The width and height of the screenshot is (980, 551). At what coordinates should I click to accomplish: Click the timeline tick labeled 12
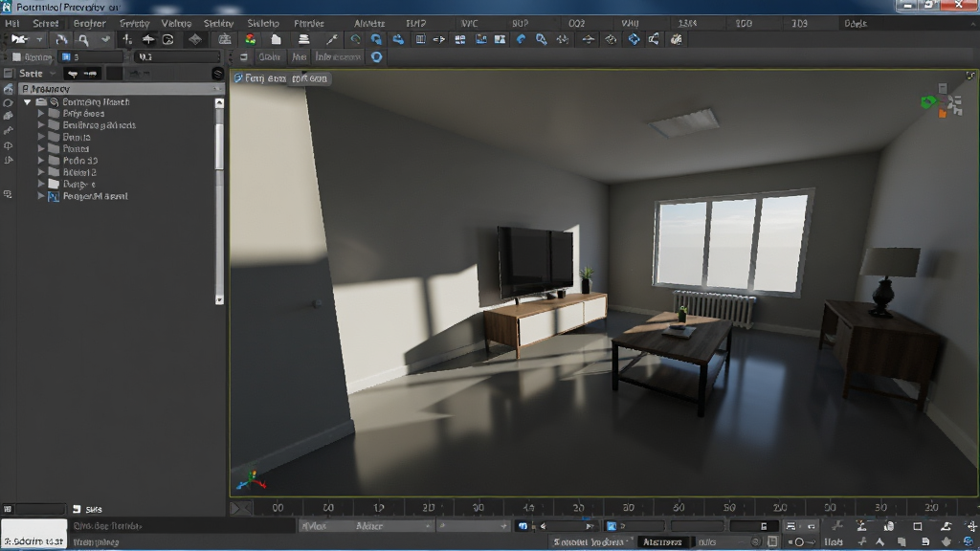378,507
